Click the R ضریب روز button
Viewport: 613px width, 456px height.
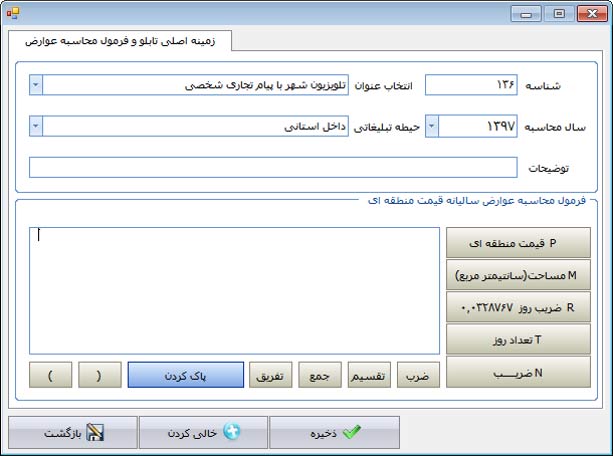pyautogui.click(x=518, y=307)
